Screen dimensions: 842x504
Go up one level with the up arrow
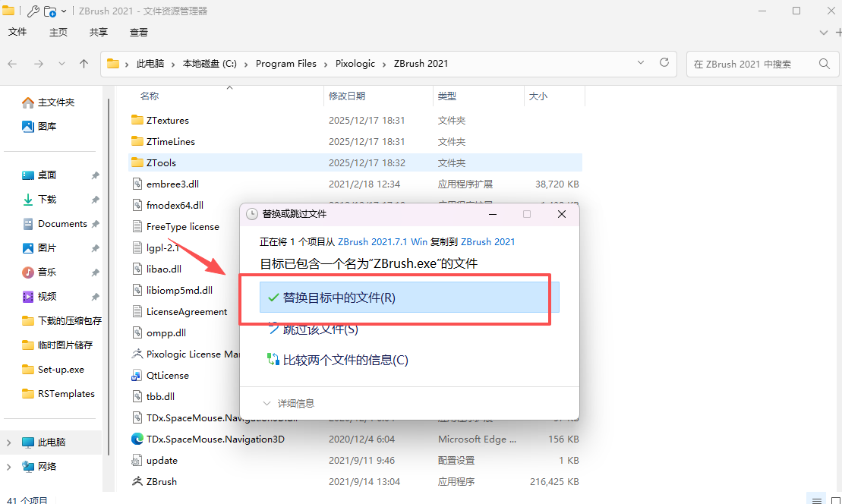[x=84, y=64]
